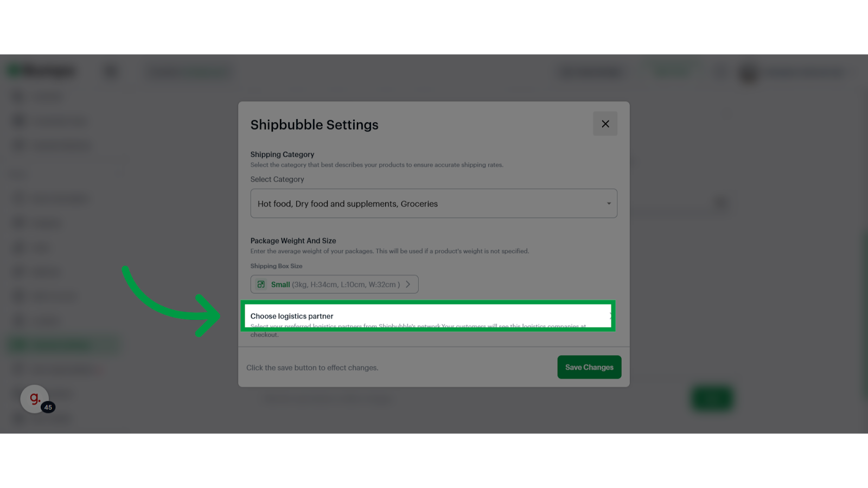Open Small shipping box size selector

[334, 284]
